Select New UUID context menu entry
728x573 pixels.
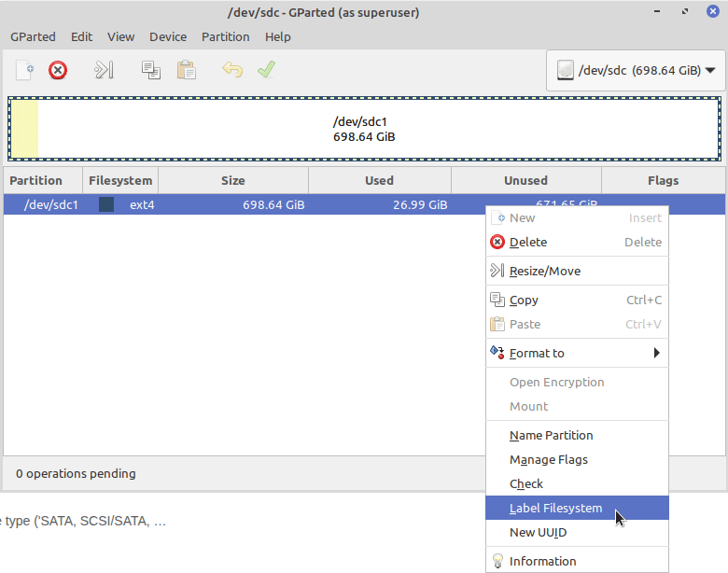(538, 532)
